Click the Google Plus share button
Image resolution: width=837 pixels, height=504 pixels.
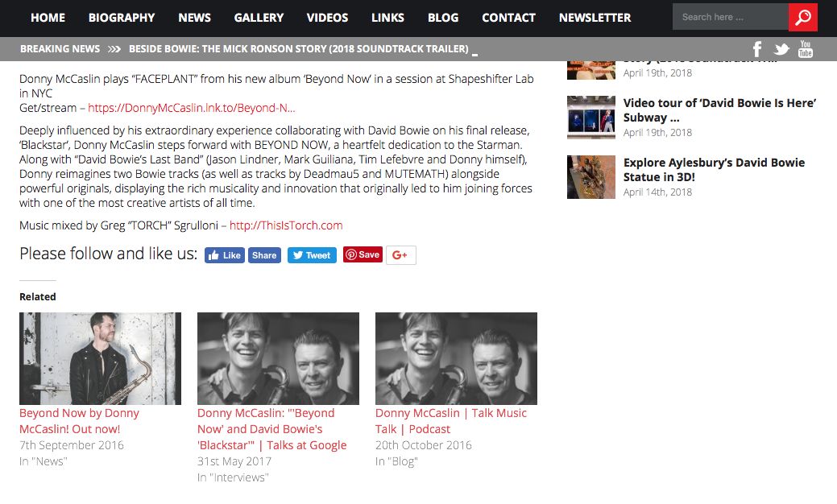coord(401,255)
